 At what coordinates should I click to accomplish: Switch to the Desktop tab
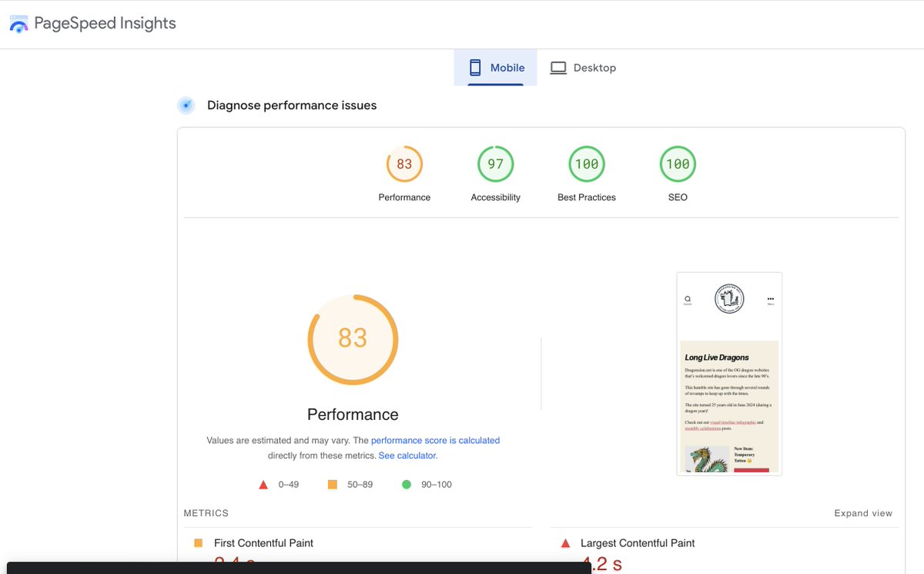pyautogui.click(x=584, y=67)
